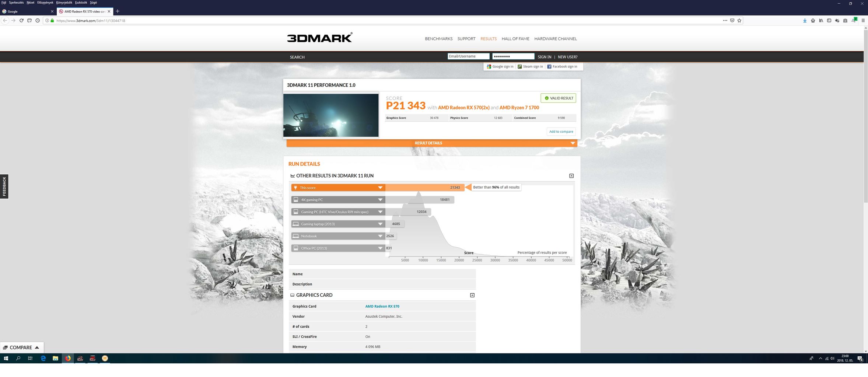
Task: Reload the page with the refresh icon
Action: point(21,21)
